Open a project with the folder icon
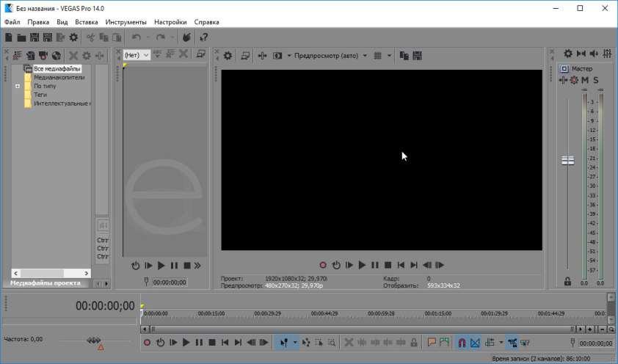The height and width of the screenshot is (364, 618). coord(22,37)
